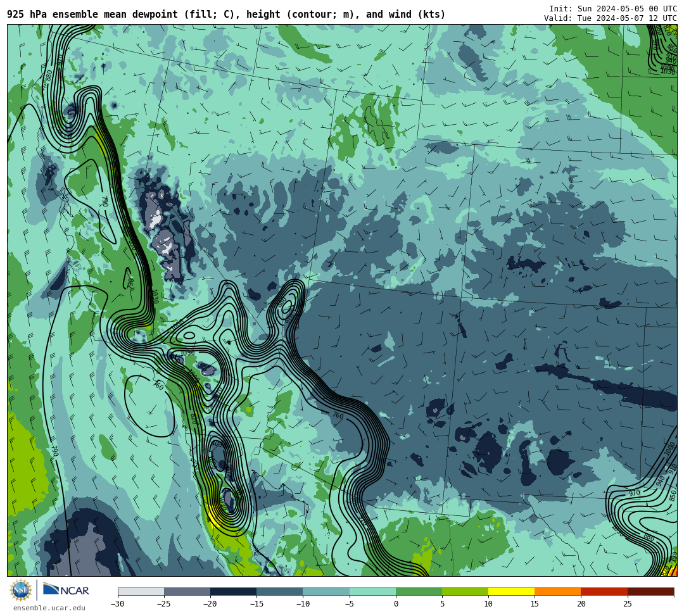Click the -10 to -5 colorbar swatch
Image resolution: width=684 pixels, height=616 pixels.
click(x=326, y=591)
